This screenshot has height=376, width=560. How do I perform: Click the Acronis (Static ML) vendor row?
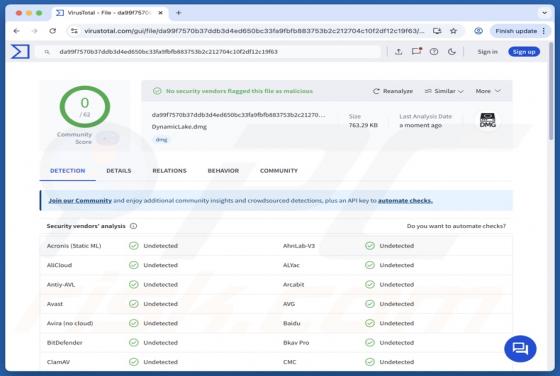pyautogui.click(x=158, y=246)
